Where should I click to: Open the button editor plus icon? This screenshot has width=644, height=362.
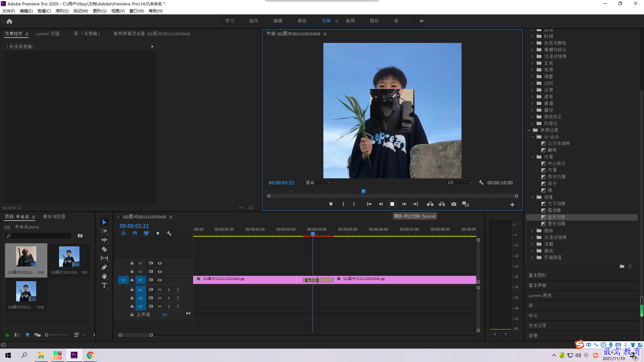[512, 204]
